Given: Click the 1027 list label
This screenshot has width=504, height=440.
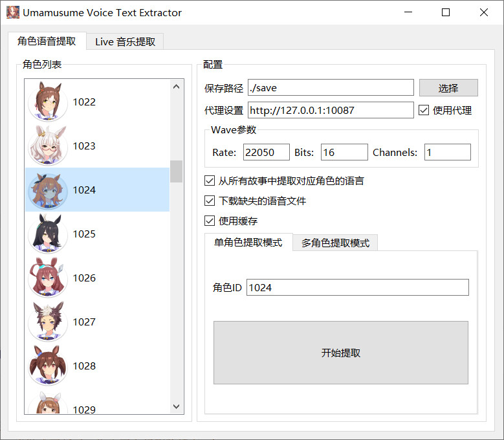Looking at the screenshot, I should [84, 322].
